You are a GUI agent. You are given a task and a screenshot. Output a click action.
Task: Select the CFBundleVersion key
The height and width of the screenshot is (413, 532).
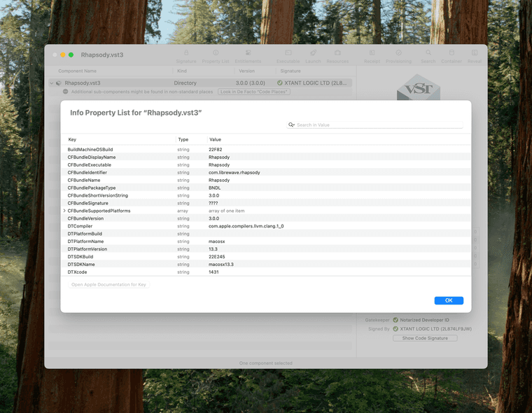tap(85, 218)
